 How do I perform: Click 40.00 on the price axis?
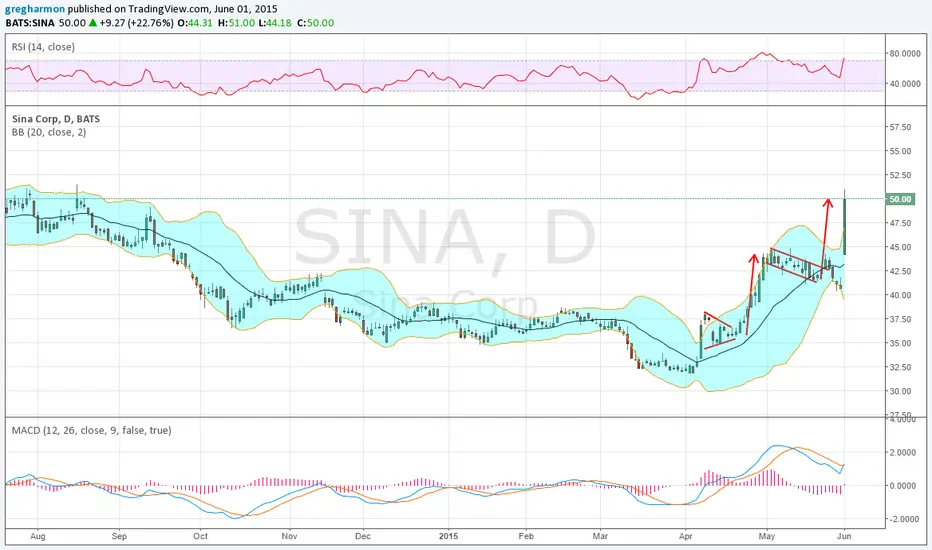[x=900, y=295]
